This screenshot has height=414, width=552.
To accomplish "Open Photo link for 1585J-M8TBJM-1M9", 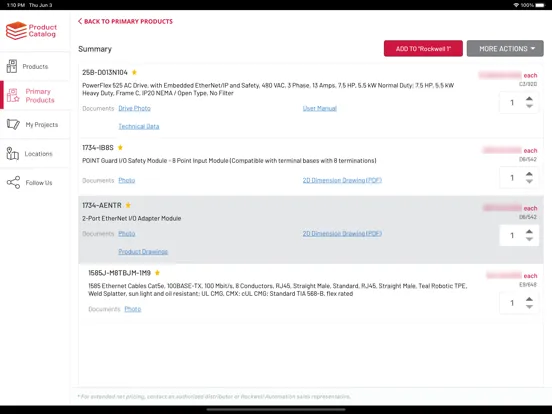I will click(x=133, y=309).
